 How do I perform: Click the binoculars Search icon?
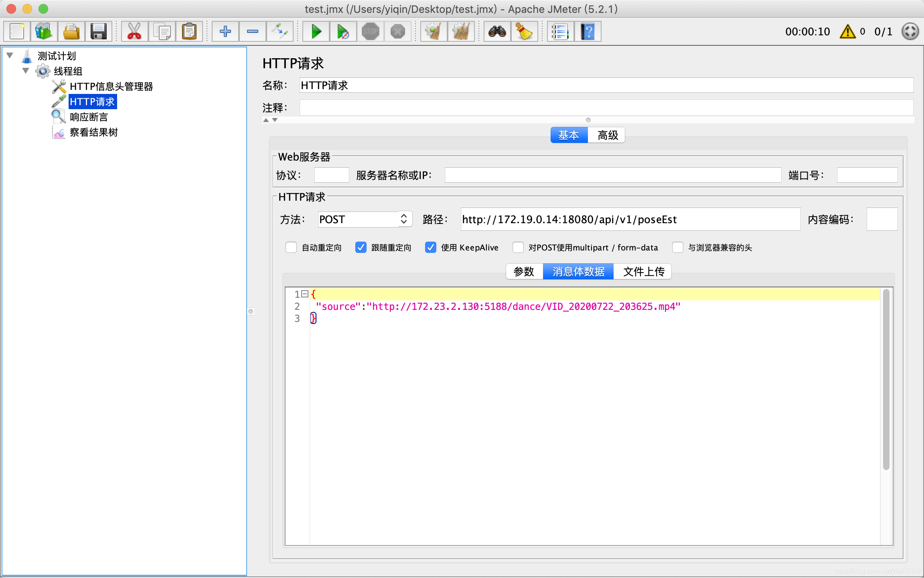point(497,31)
